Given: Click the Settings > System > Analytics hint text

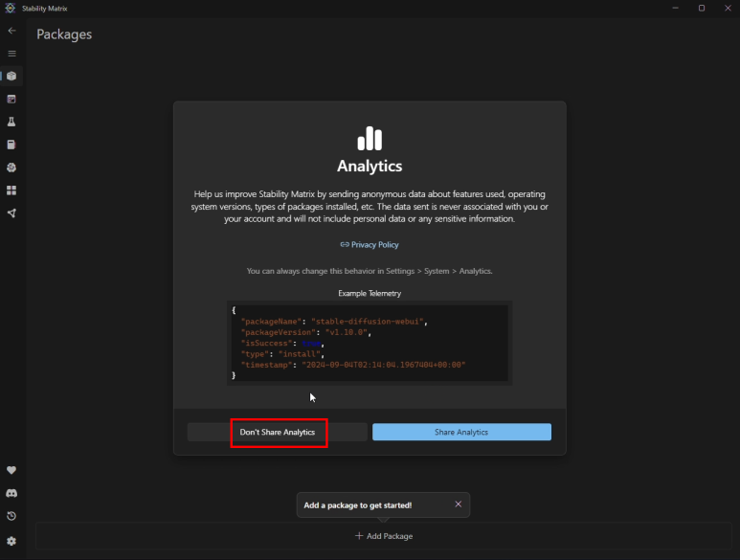Looking at the screenshot, I should 370,271.
